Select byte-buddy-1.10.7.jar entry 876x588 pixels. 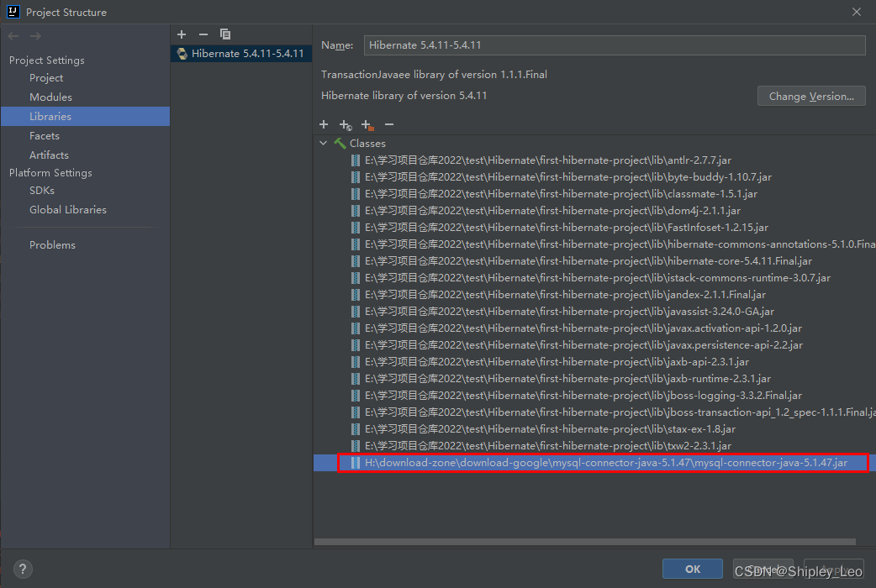(x=567, y=177)
